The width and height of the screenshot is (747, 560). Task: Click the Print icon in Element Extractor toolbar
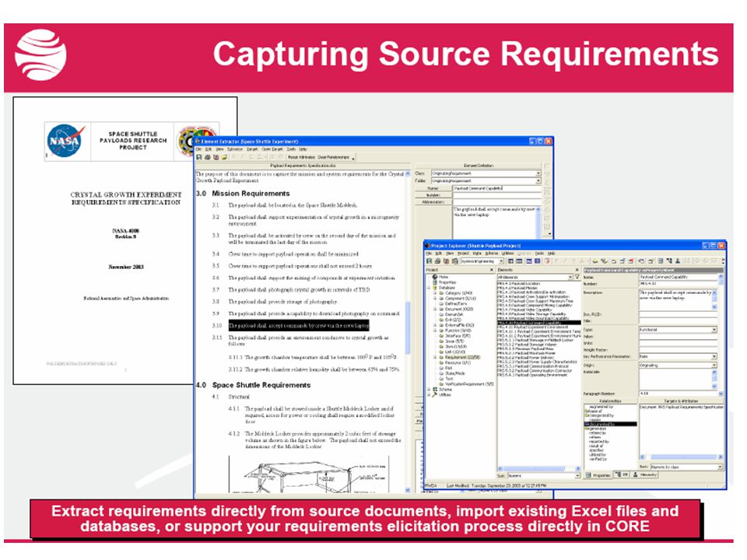[x=207, y=157]
